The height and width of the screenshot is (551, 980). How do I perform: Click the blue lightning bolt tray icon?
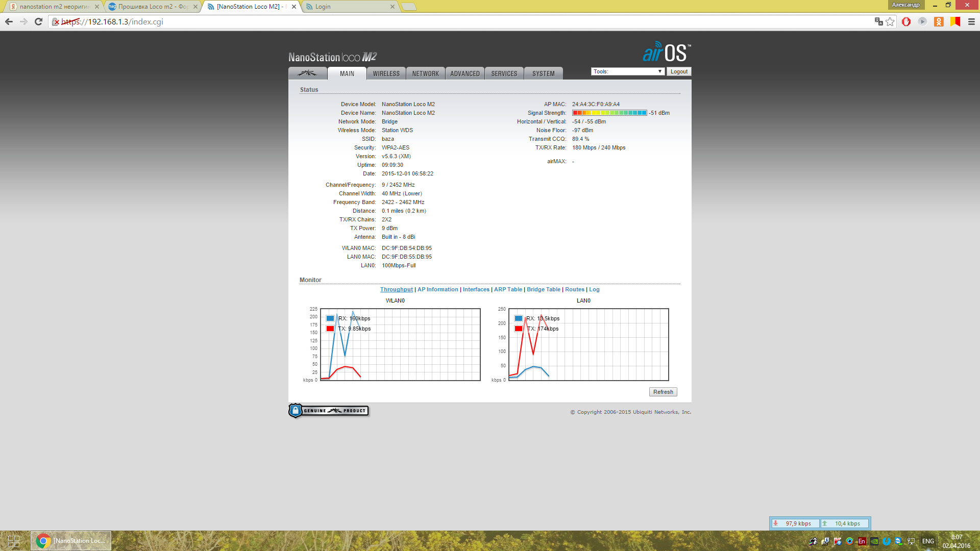point(887,541)
